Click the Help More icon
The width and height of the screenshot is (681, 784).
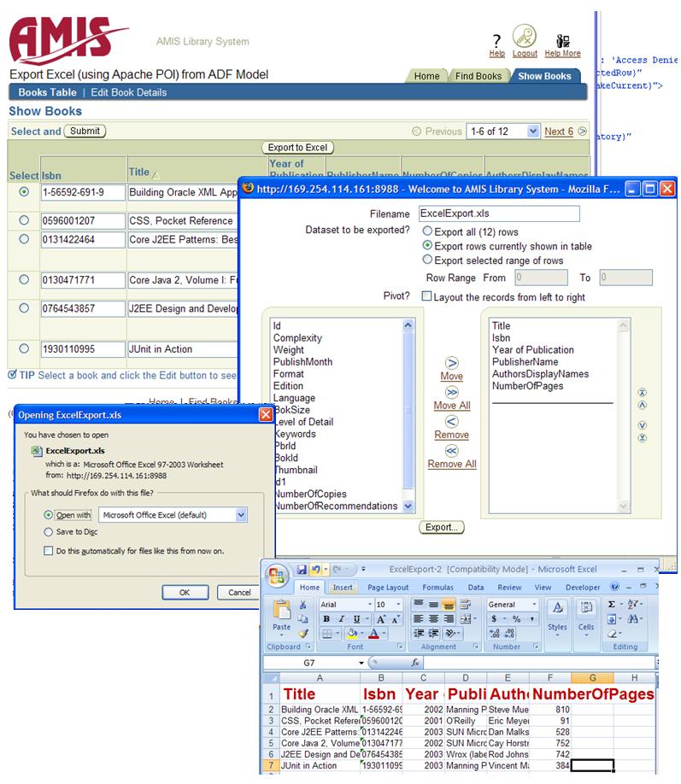(x=562, y=40)
